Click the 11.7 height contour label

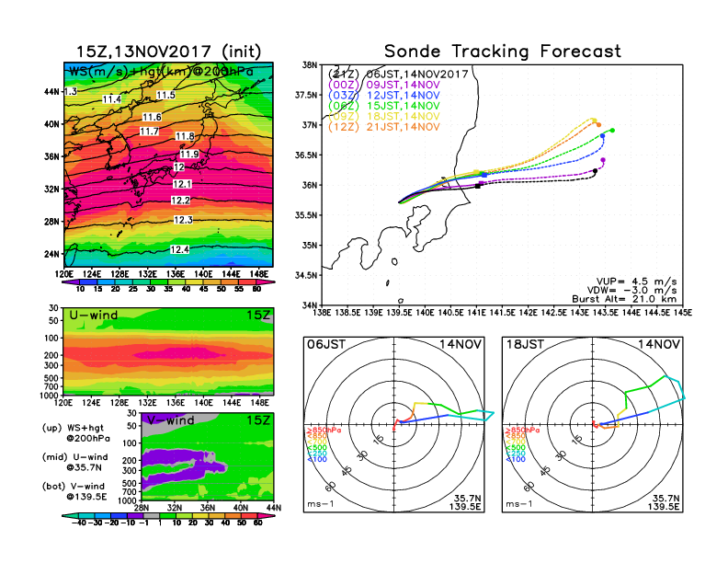[x=150, y=132]
